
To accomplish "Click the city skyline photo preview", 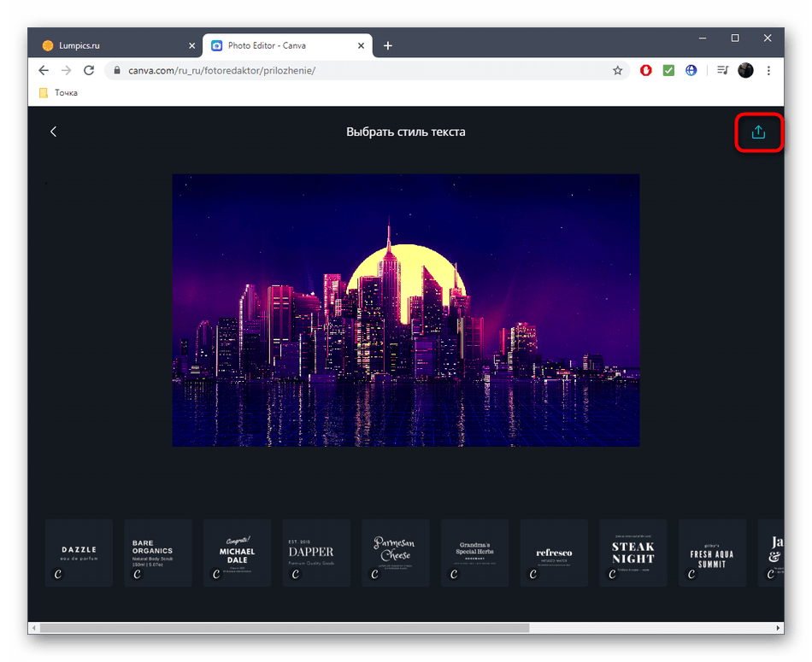I will pos(406,310).
